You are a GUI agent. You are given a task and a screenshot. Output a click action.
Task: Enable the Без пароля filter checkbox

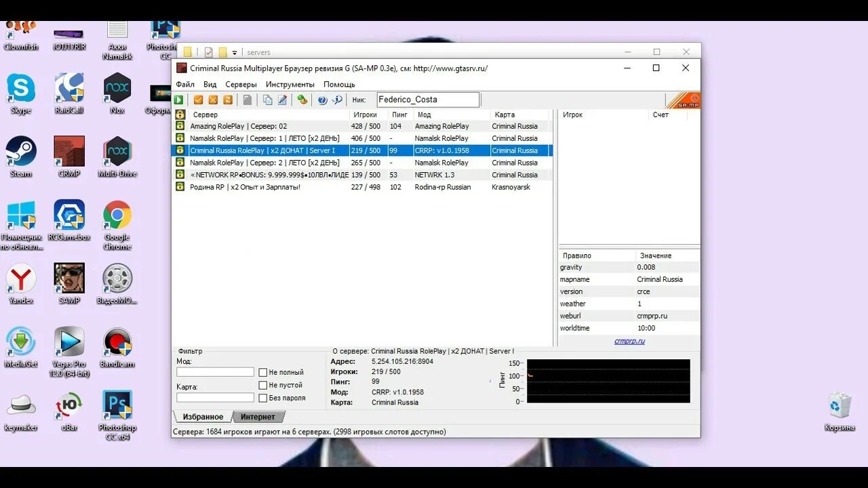[263, 398]
